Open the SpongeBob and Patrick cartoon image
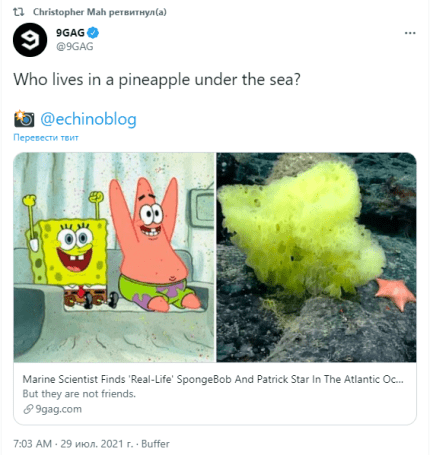The image size is (430, 455). click(114, 257)
